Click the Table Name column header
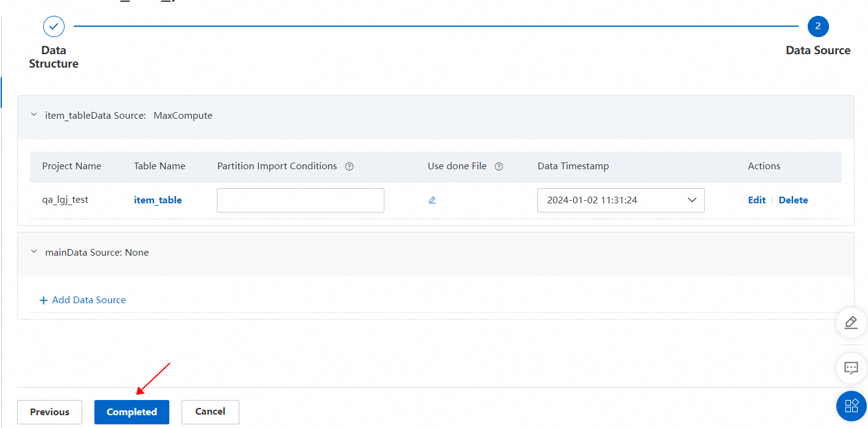Viewport: 868px width, 428px height. click(x=160, y=166)
